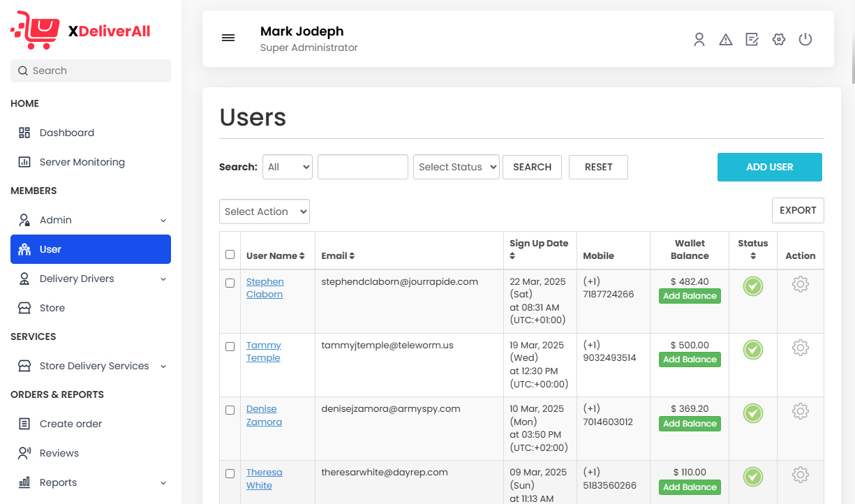Tick the checkbox for Stephen Claborn

tap(230, 283)
